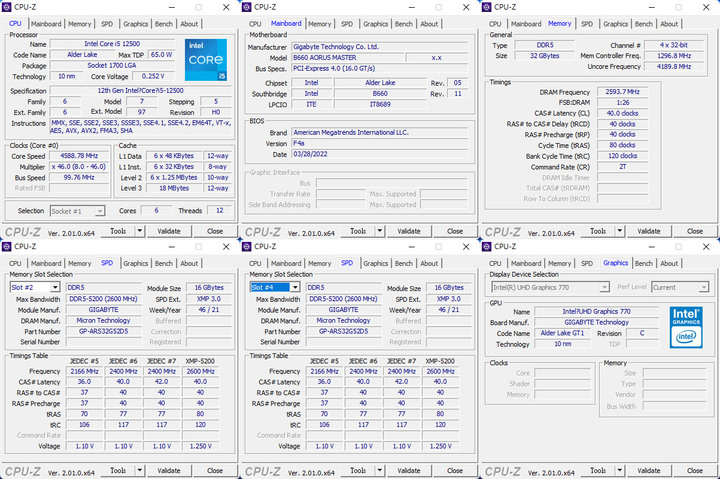Image resolution: width=720 pixels, height=479 pixels.
Task: Switch to Memory tab in the Slot #2 SPD window
Action: coord(79,264)
